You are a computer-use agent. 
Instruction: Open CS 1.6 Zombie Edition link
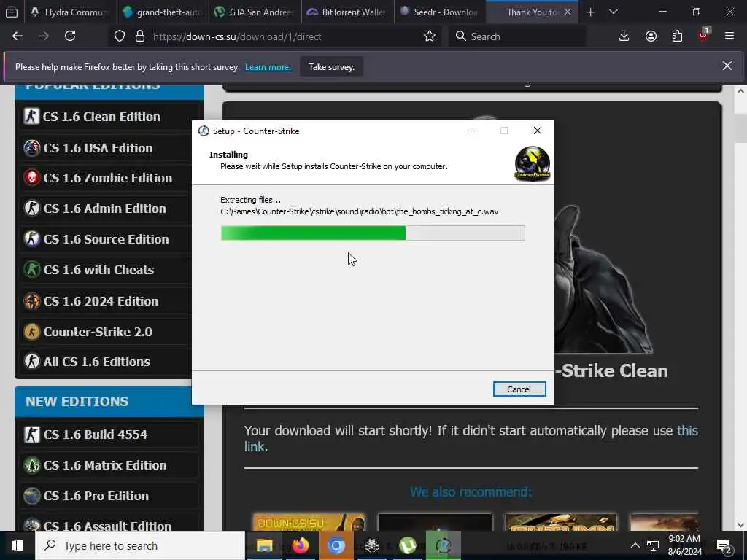tap(108, 178)
